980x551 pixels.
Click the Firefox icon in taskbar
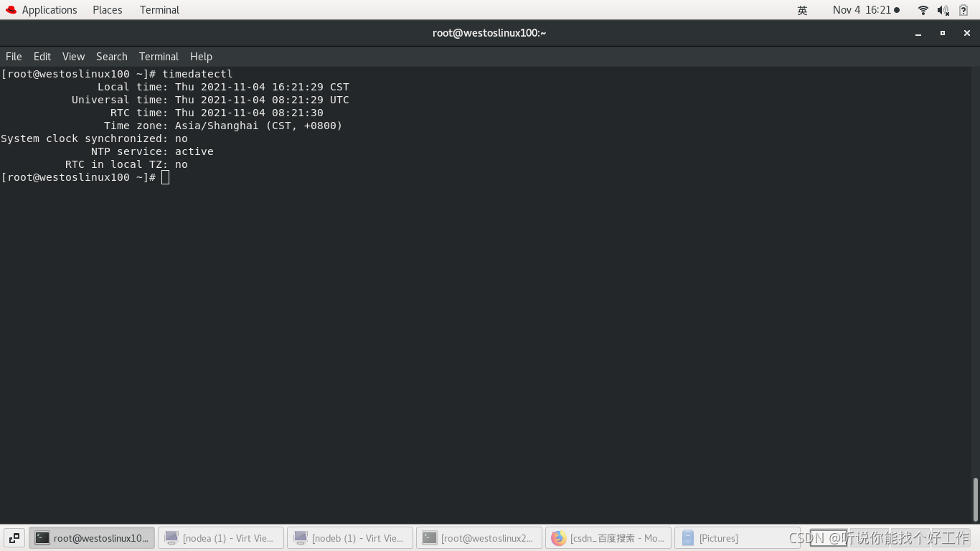[559, 538]
